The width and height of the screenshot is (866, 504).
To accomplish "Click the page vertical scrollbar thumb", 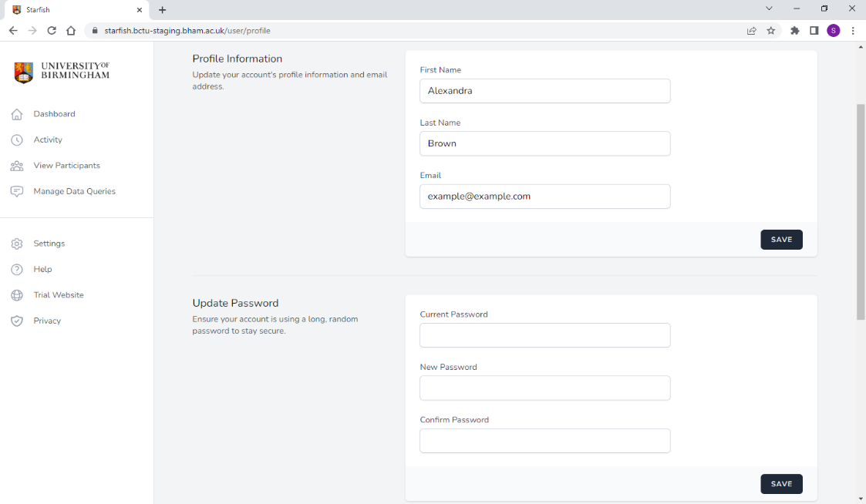I will [x=861, y=212].
